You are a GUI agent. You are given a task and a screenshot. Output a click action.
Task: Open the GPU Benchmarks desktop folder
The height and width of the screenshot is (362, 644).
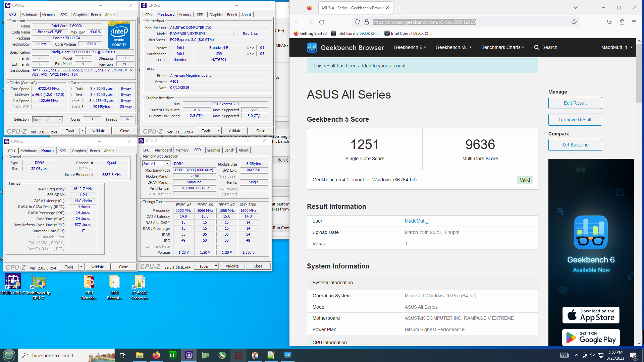(x=115, y=287)
